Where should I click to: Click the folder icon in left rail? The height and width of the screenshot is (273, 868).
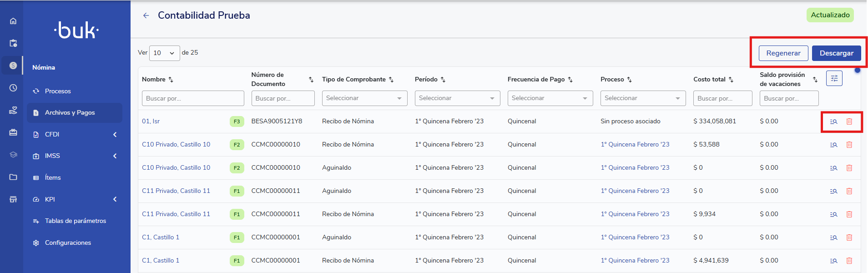pyautogui.click(x=13, y=177)
